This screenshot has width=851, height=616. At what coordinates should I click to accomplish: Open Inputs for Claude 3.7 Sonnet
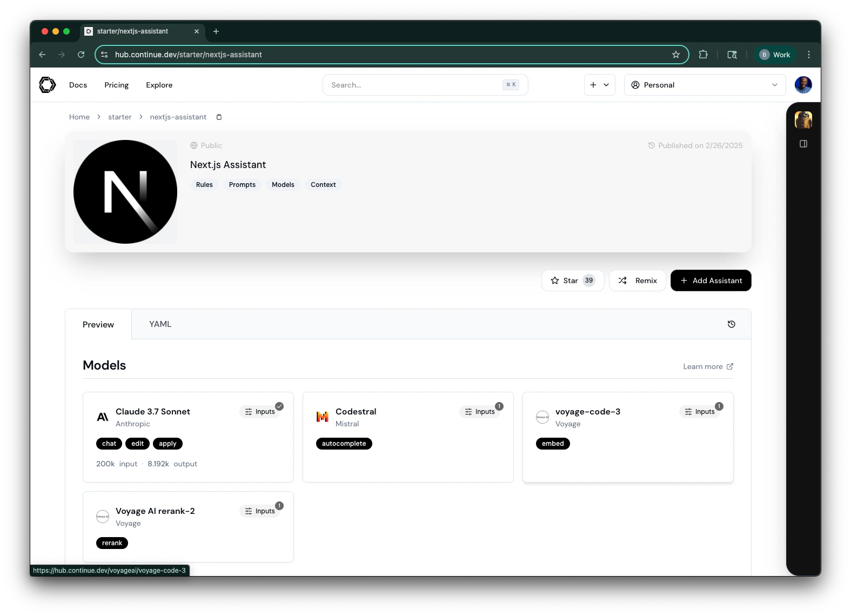click(260, 412)
